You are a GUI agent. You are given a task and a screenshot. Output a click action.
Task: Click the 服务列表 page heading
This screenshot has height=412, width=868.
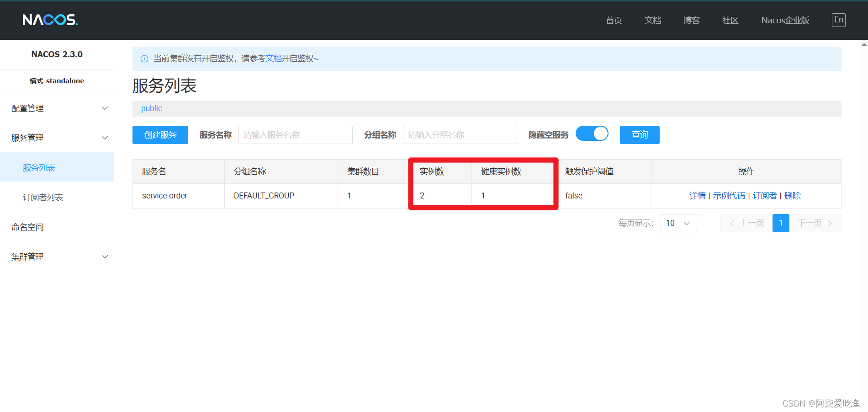coord(164,86)
